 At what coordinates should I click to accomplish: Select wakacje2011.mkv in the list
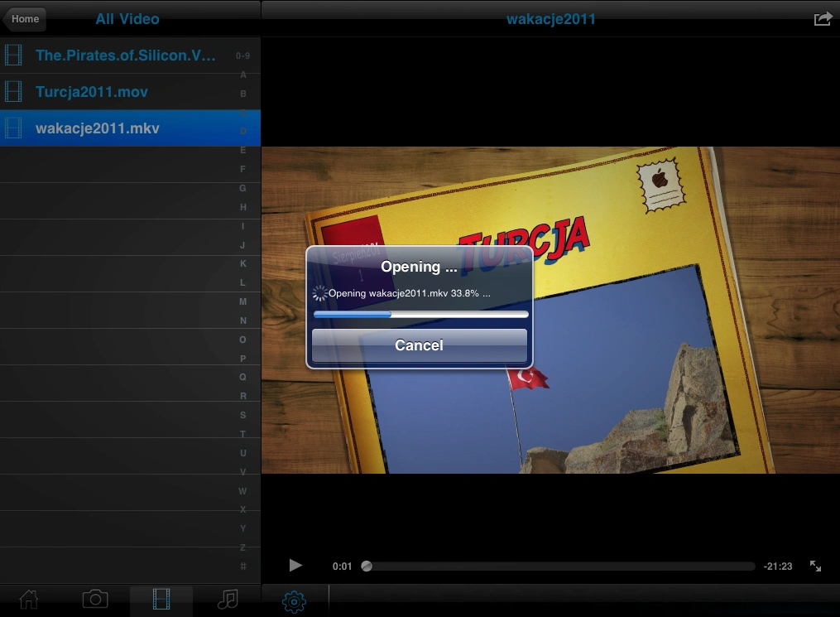point(97,128)
